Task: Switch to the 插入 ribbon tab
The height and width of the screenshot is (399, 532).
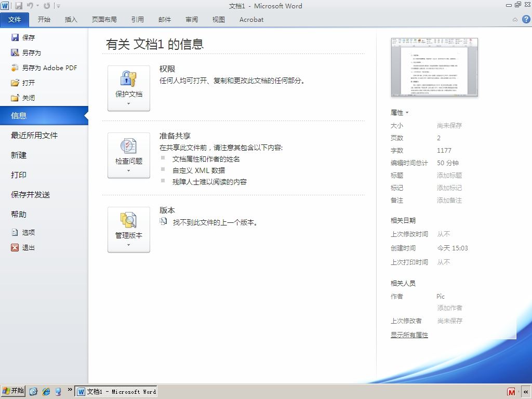Action: point(71,20)
